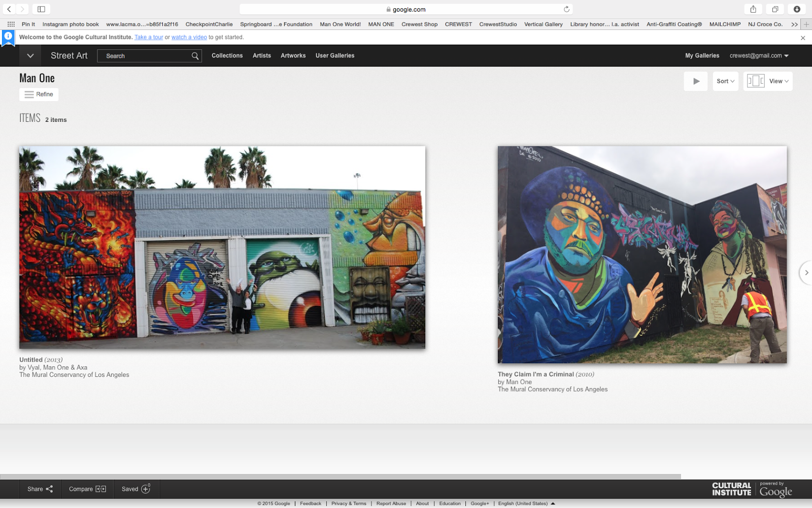Open the User Galleries menu
This screenshot has width=812, height=508.
335,56
